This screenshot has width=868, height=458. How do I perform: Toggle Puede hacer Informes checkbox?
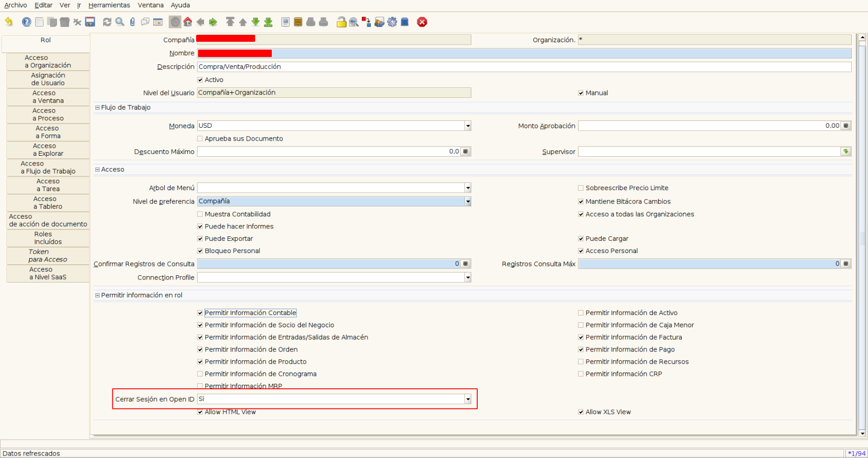pos(200,227)
